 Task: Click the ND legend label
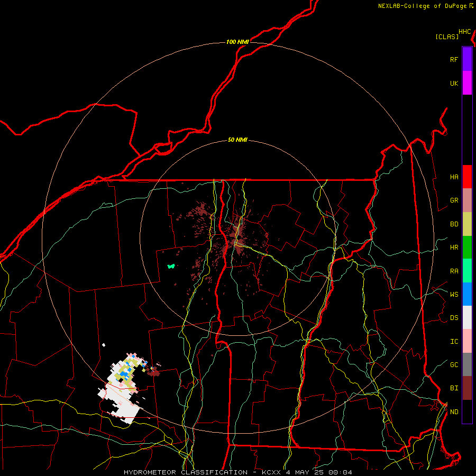(454, 412)
